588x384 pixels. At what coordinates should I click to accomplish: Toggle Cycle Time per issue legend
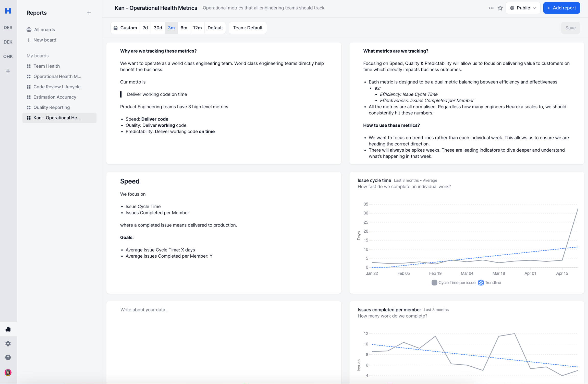pyautogui.click(x=453, y=282)
